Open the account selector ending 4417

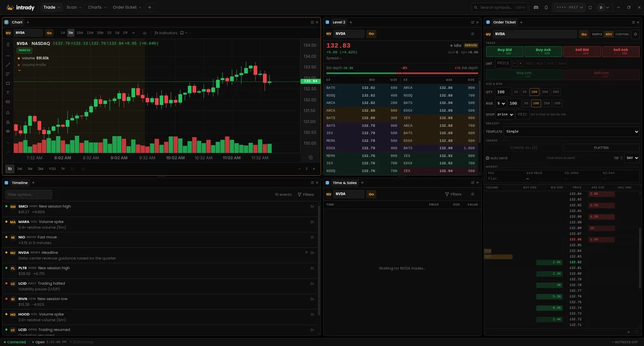(x=570, y=7)
